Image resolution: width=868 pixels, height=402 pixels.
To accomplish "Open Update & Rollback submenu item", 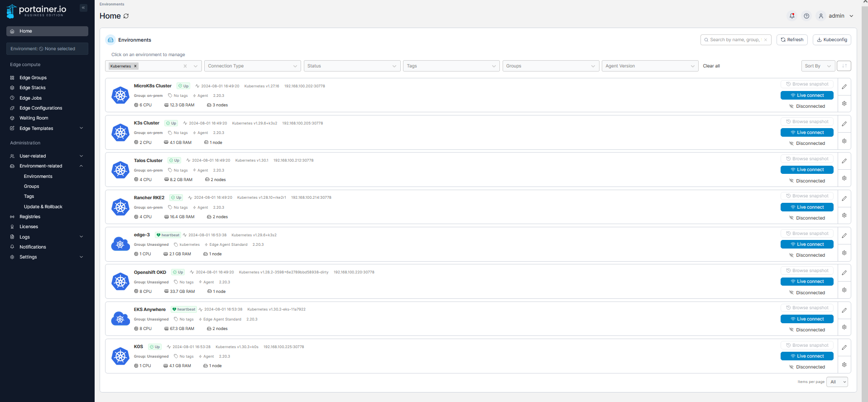I will click(x=43, y=207).
